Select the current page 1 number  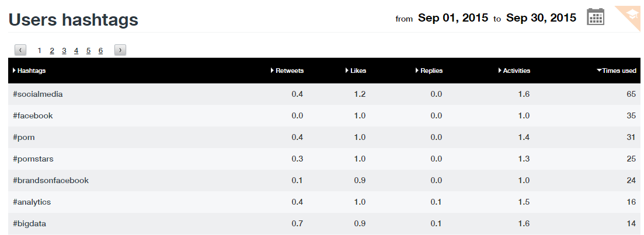[x=40, y=51]
